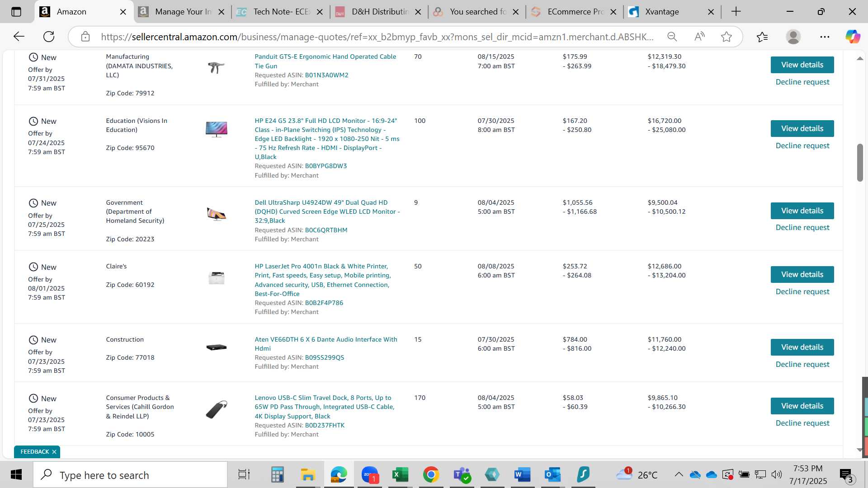Open Dell UltraSharp U4924DW product link
Image resolution: width=868 pixels, height=488 pixels.
(x=327, y=211)
